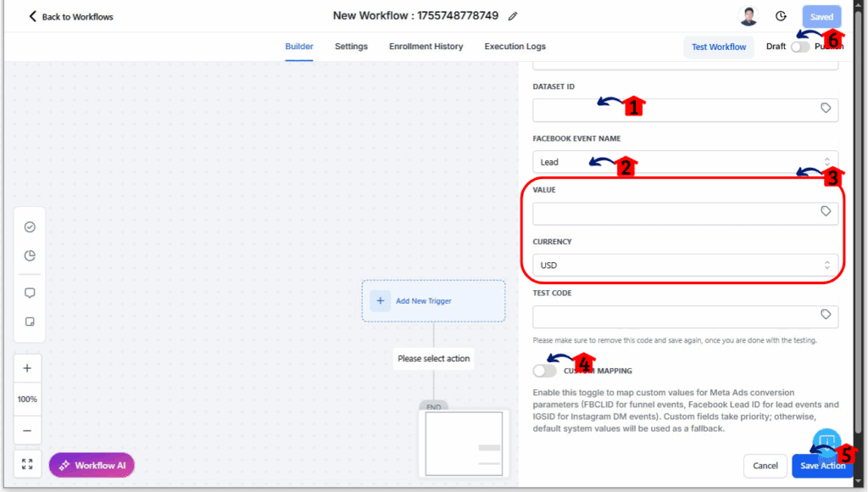Click the Test Code input field
The height and width of the screenshot is (492, 868).
[x=685, y=317]
